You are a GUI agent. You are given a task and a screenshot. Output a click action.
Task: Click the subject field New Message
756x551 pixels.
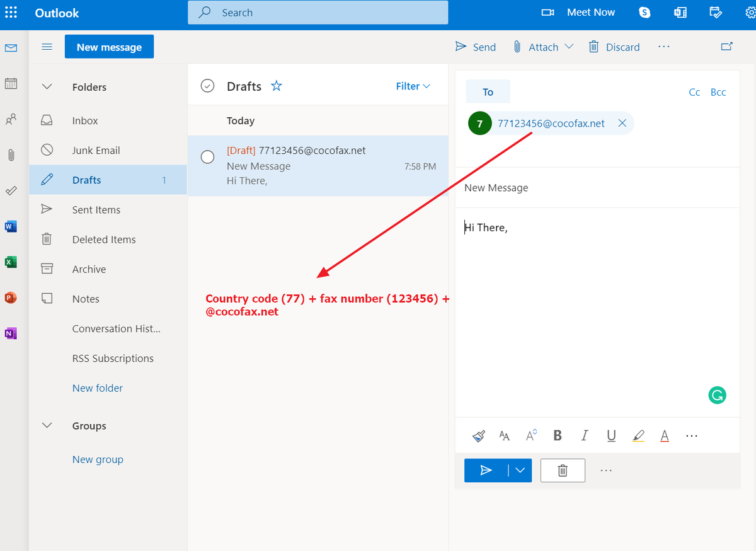coord(597,187)
